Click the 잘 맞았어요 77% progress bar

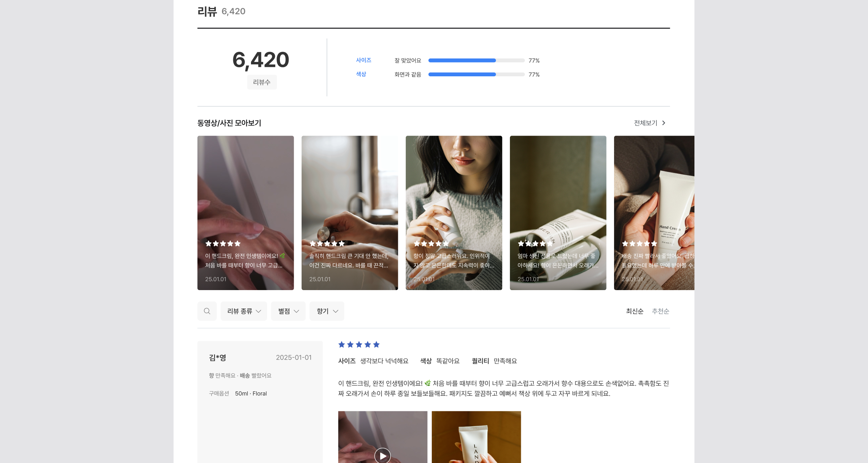pyautogui.click(x=476, y=60)
